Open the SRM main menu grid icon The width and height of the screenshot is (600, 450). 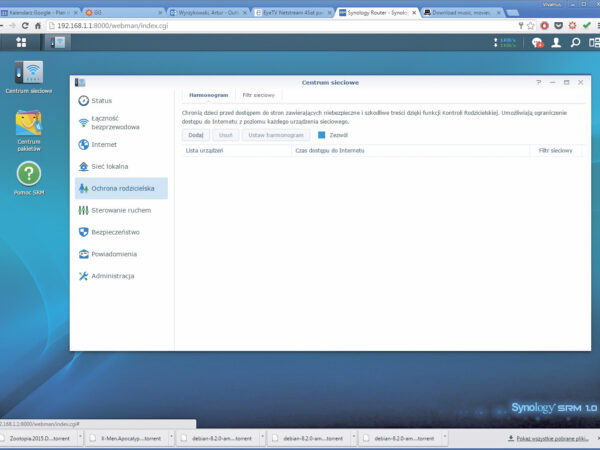[x=21, y=42]
